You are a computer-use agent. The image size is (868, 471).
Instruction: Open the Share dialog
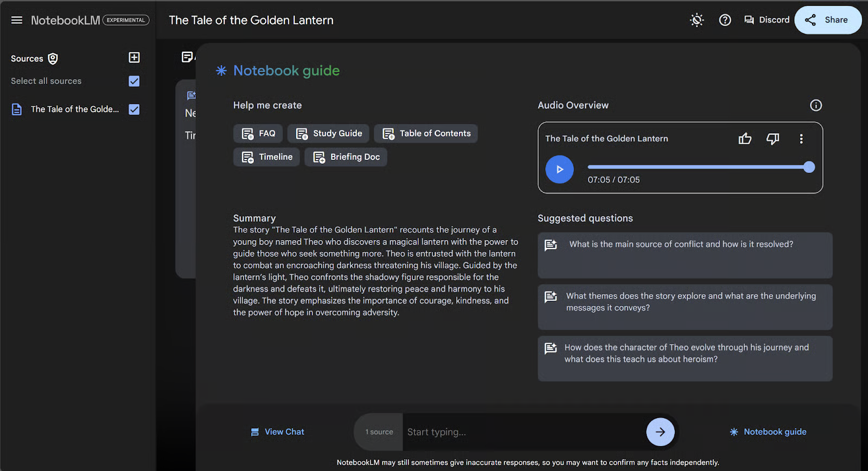[827, 20]
